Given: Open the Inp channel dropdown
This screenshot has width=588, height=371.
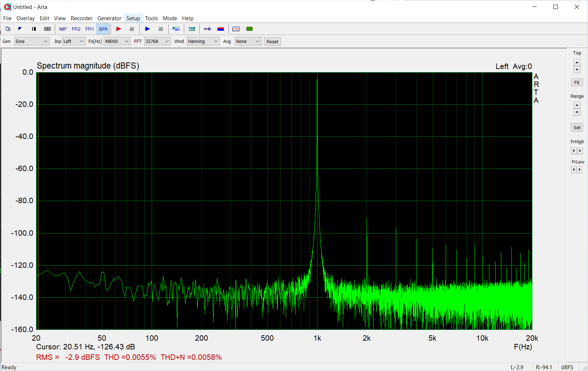Looking at the screenshot, I should (x=74, y=42).
